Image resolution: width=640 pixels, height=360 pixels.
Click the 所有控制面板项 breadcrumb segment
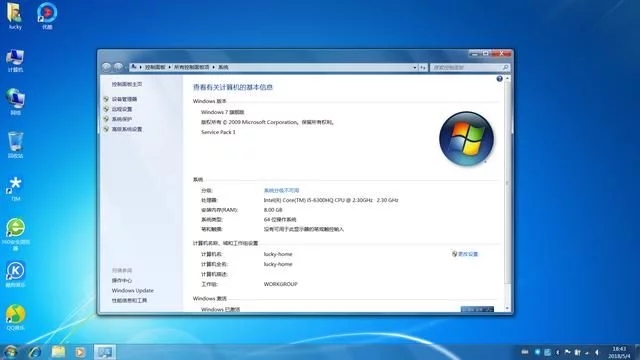click(x=191, y=67)
